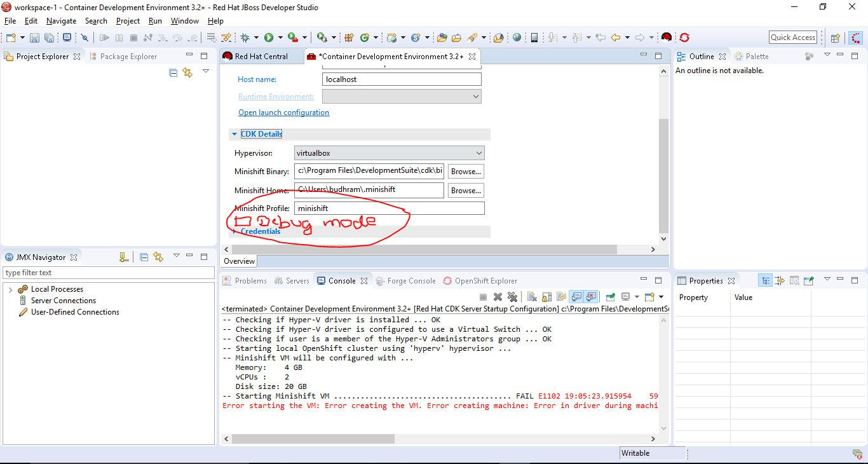Launch the BrowserSim phone icon
The width and height of the screenshot is (868, 464).
pos(534,38)
